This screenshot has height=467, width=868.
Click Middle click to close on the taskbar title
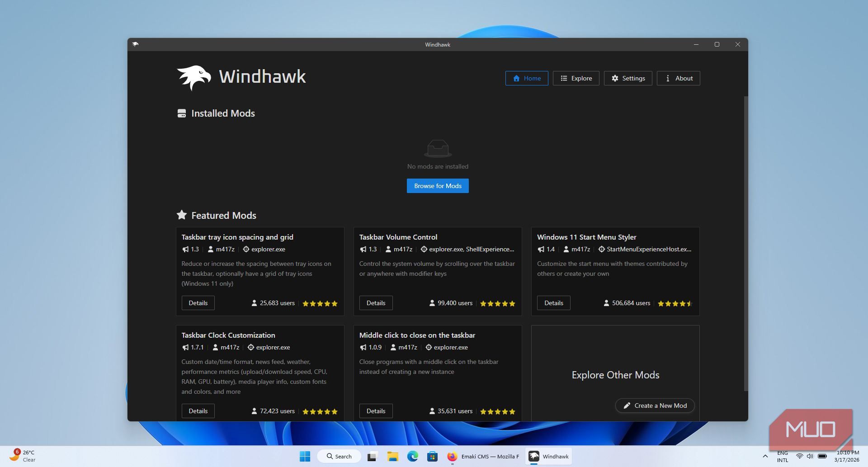coord(417,335)
